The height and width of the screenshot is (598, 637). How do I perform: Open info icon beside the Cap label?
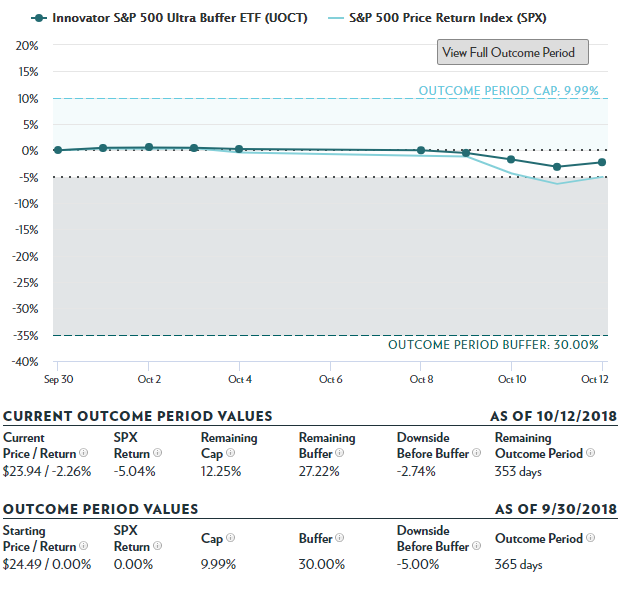pos(230,538)
